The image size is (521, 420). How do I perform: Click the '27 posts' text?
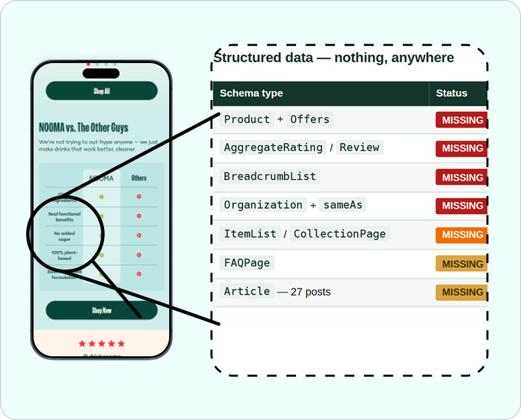[x=310, y=292]
